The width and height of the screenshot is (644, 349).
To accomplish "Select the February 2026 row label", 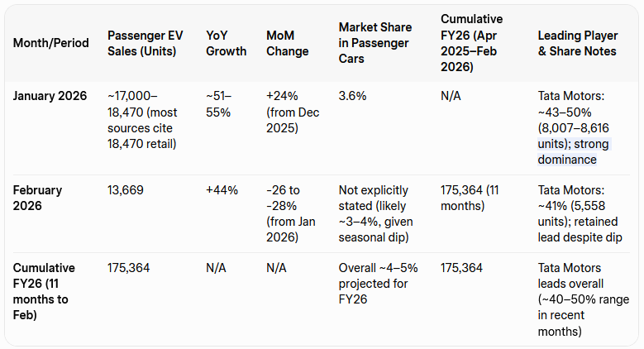I will (x=37, y=197).
